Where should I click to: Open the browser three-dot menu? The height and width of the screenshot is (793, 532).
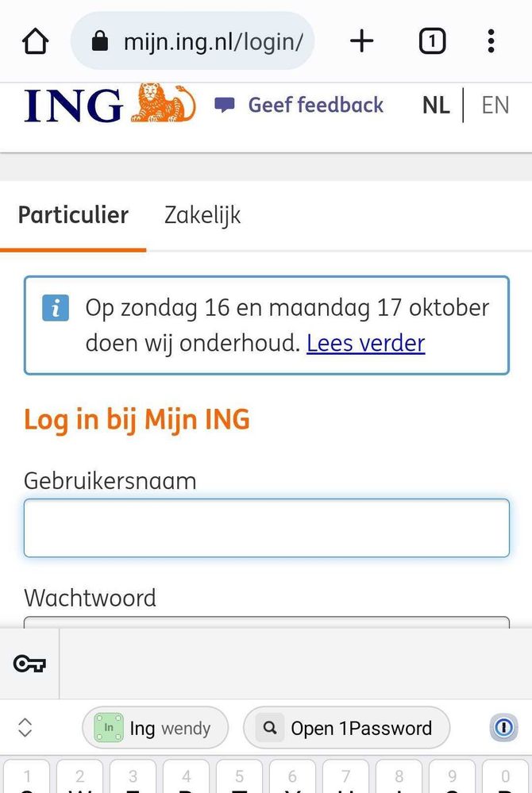491,41
